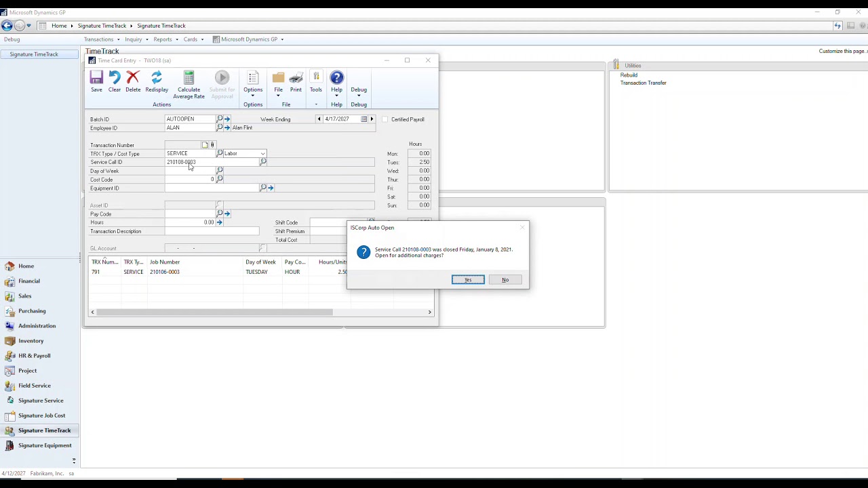Click No in the ISCorp Auto Open dialog

tap(505, 280)
